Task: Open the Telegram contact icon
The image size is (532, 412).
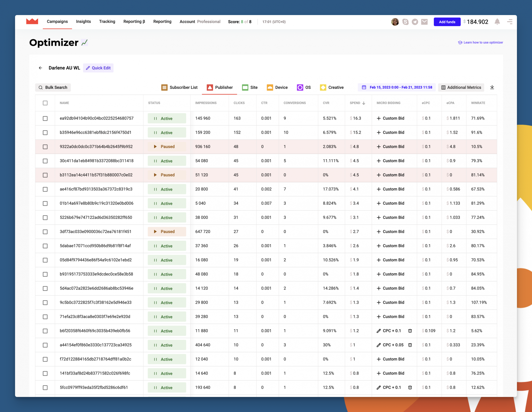Action: pos(415,22)
